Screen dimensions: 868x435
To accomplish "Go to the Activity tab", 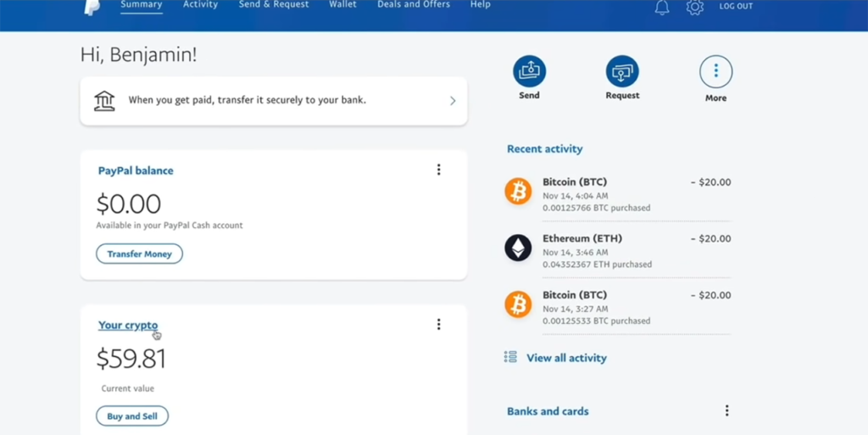I will 200,5.
